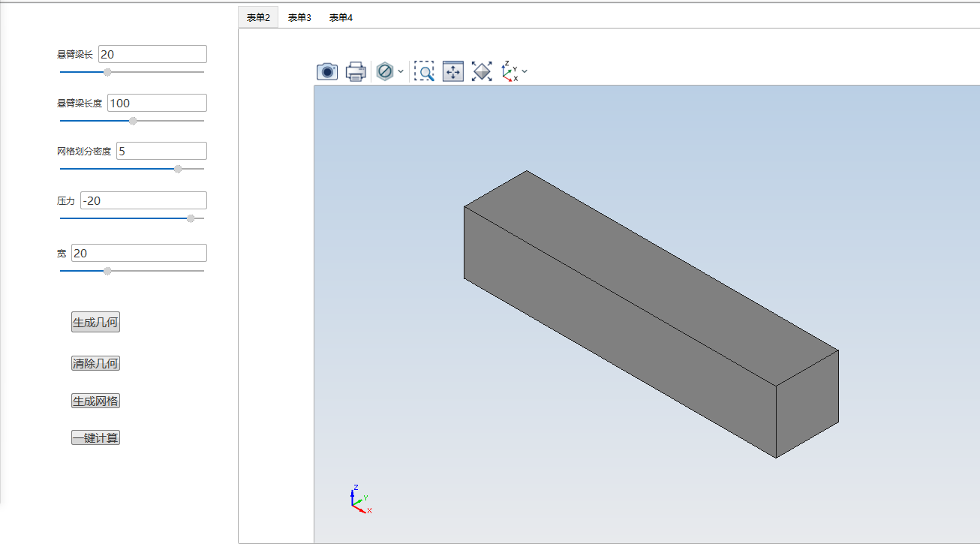Click the 一键计算 button
The image size is (980, 544).
coord(95,438)
